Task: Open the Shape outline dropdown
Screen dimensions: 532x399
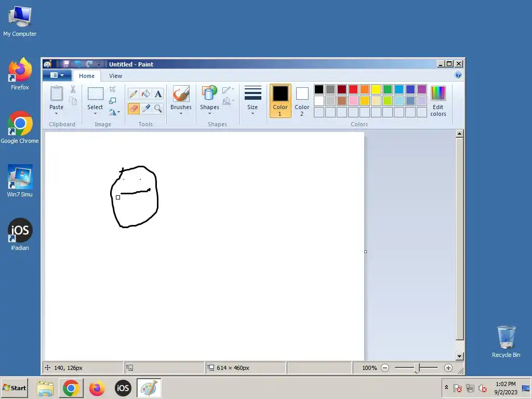Action: click(229, 89)
